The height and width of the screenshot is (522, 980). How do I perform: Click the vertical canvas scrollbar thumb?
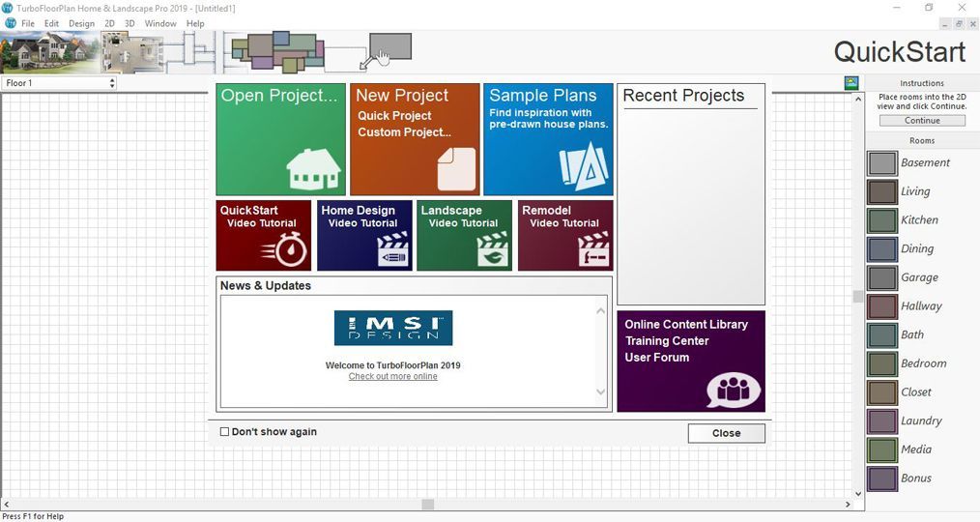(858, 297)
